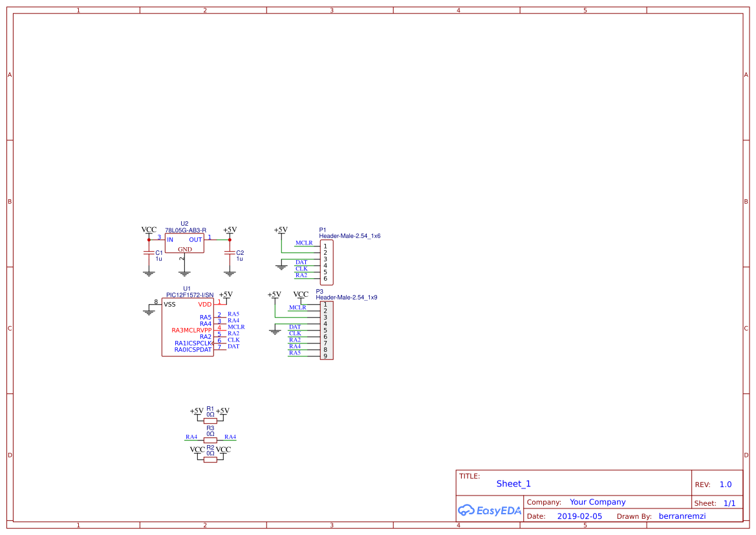Click the ground symbol below the GND pin of U2

[x=185, y=272]
